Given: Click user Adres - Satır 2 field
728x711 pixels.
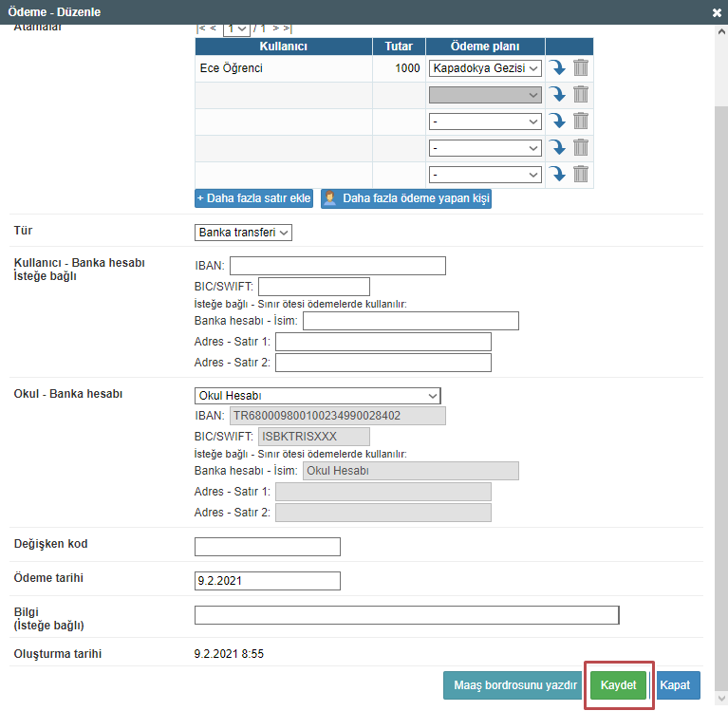Looking at the screenshot, I should point(383,363).
